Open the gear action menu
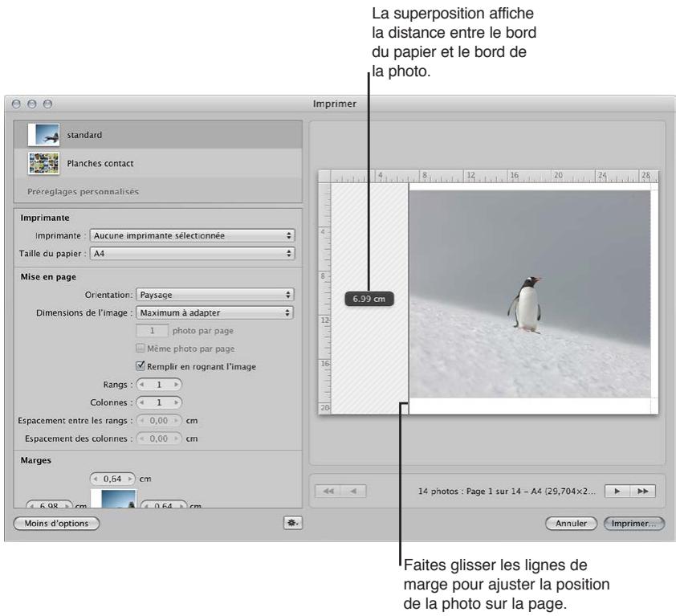The width and height of the screenshot is (676, 616). click(293, 523)
